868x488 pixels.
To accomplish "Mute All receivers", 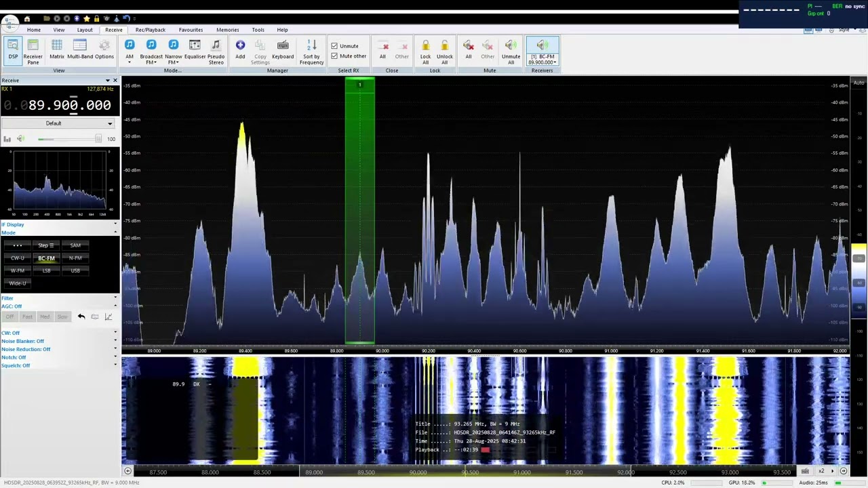I will [x=468, y=49].
